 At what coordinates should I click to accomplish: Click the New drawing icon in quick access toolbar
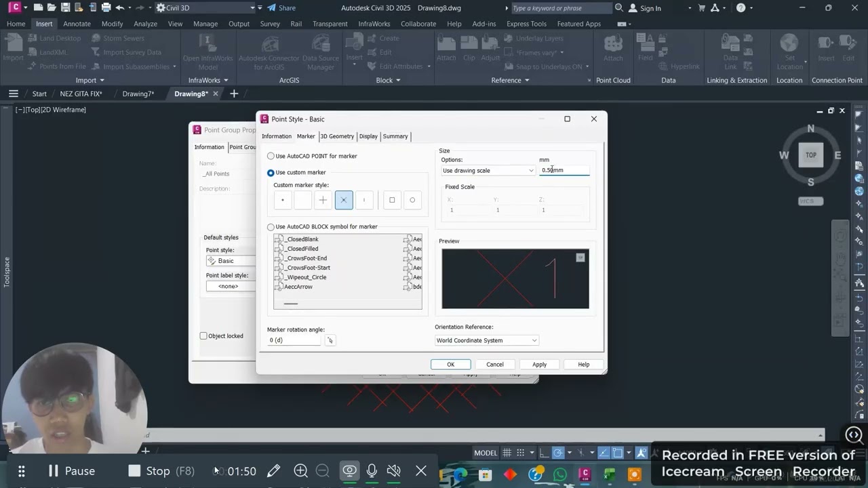click(38, 8)
